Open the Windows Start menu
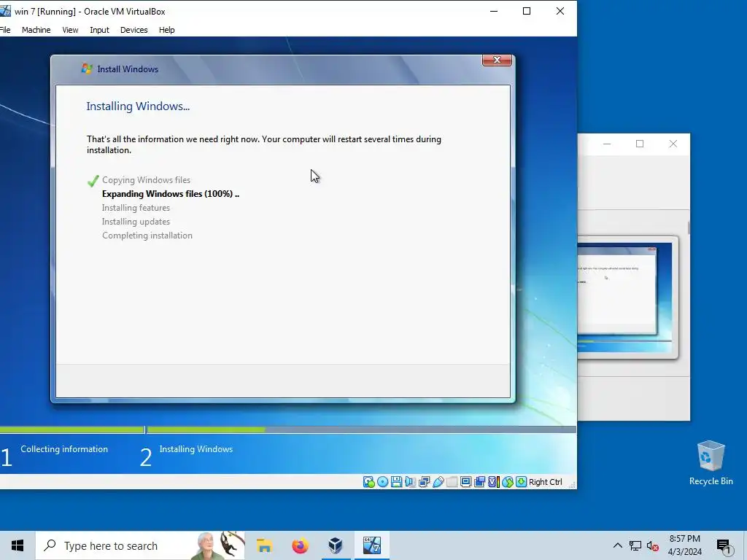This screenshot has height=560, width=747. coord(18,545)
